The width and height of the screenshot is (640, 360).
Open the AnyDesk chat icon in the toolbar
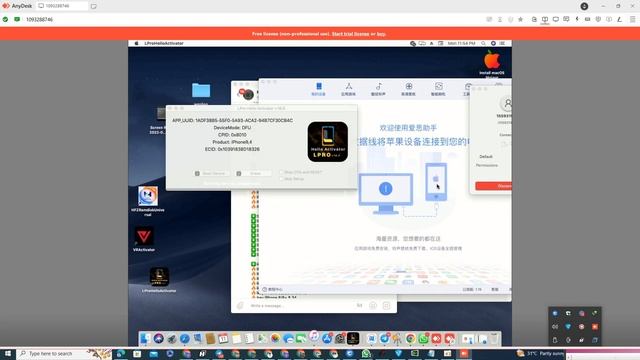(566, 19)
